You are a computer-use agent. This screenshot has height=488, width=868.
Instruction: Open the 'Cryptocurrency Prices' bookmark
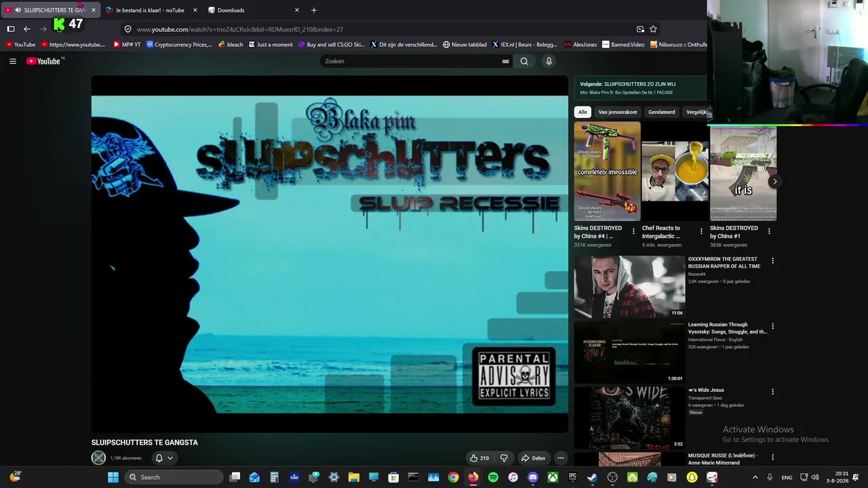pyautogui.click(x=179, y=45)
